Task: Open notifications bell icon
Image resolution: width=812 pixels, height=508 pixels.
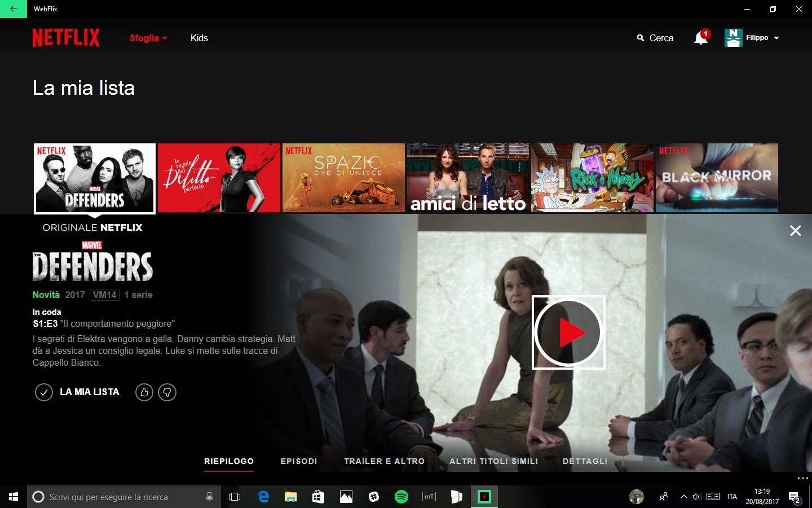Action: pos(701,38)
